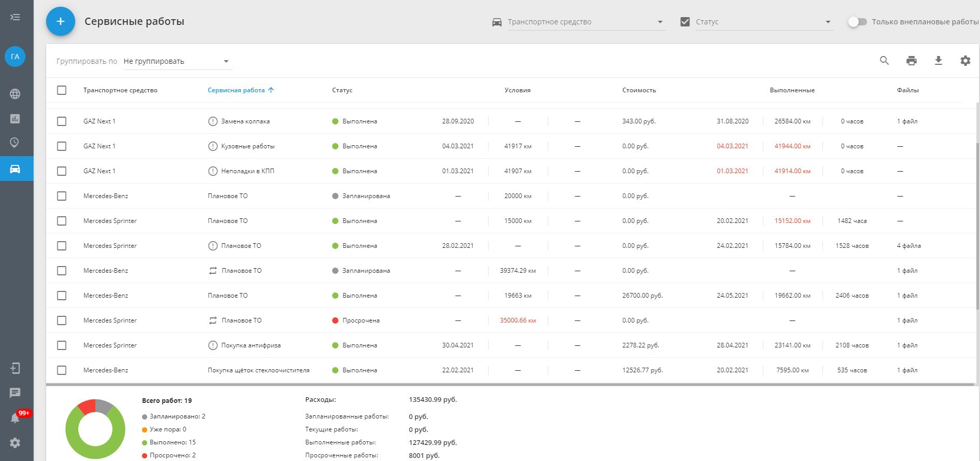Download the service works table

point(939,61)
